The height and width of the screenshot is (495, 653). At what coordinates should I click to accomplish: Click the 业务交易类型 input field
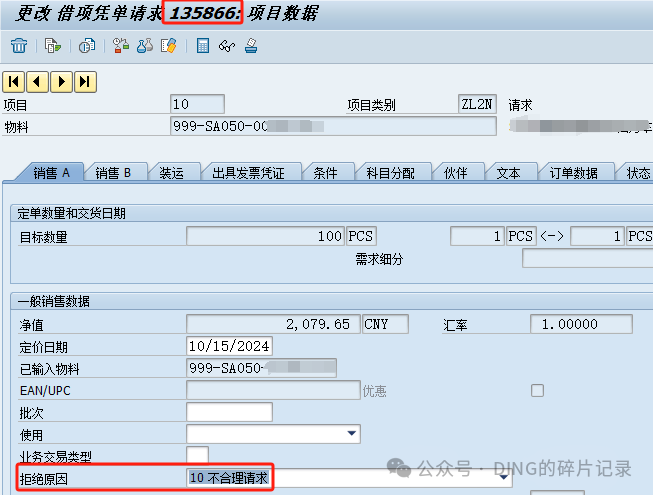[x=197, y=455]
